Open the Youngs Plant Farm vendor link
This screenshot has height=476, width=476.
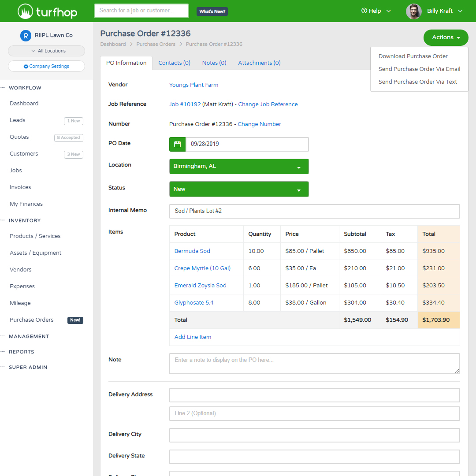pos(193,84)
